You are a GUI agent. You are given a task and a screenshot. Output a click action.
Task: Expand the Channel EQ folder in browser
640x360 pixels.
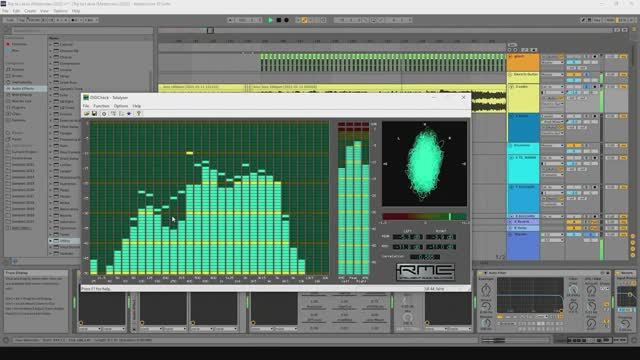tap(51, 51)
